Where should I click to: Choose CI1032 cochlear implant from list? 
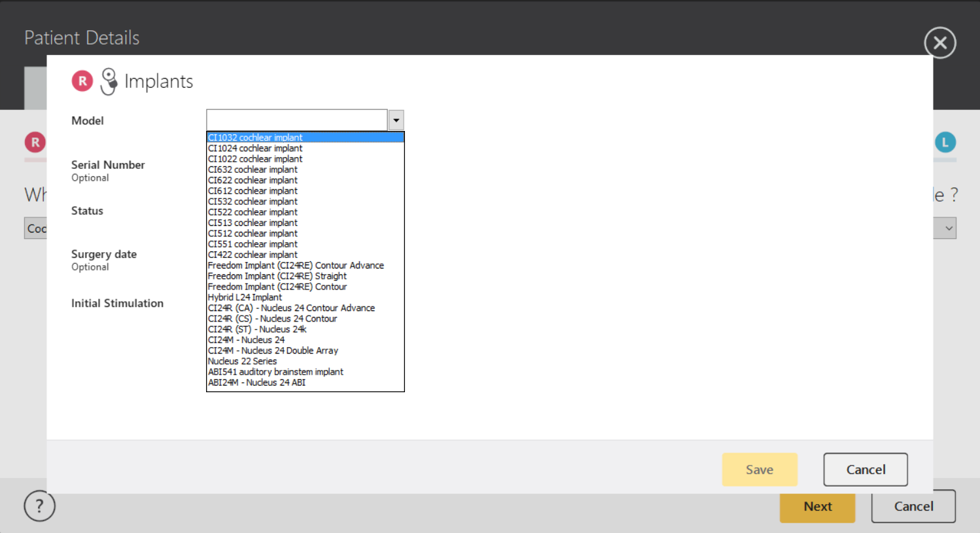[255, 138]
